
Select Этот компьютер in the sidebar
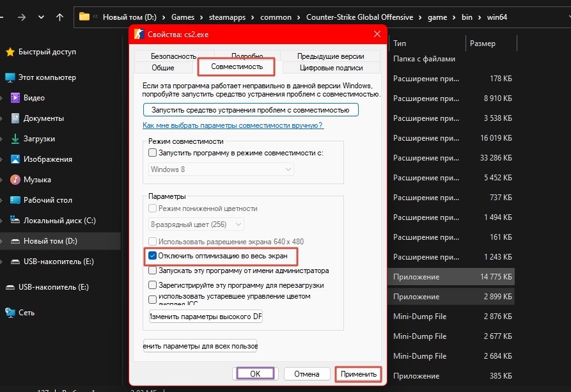(x=47, y=77)
